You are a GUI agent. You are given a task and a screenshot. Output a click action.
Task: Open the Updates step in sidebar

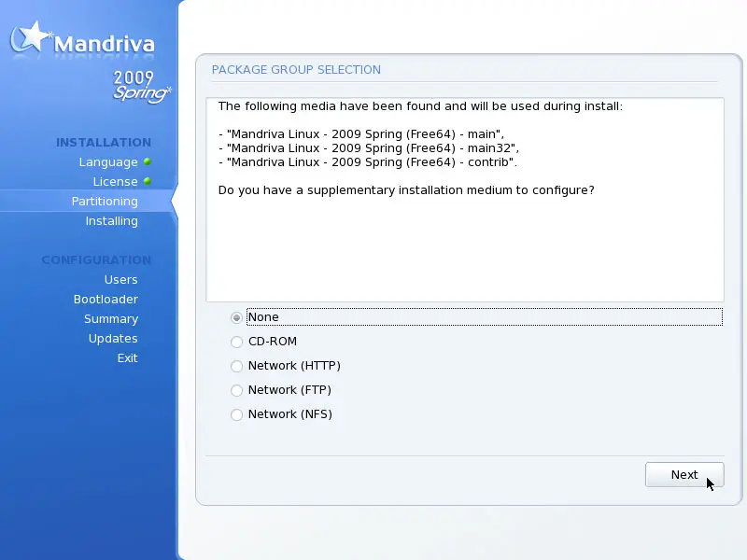113,339
